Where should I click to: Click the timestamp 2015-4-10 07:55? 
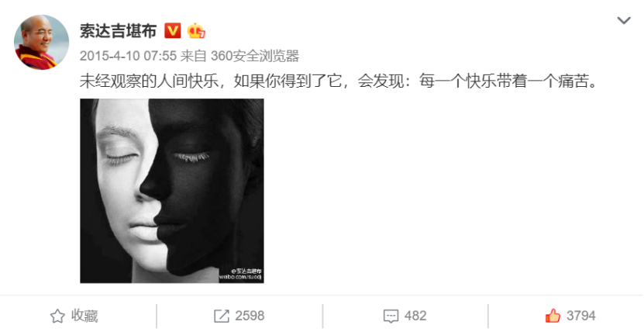coord(128,56)
